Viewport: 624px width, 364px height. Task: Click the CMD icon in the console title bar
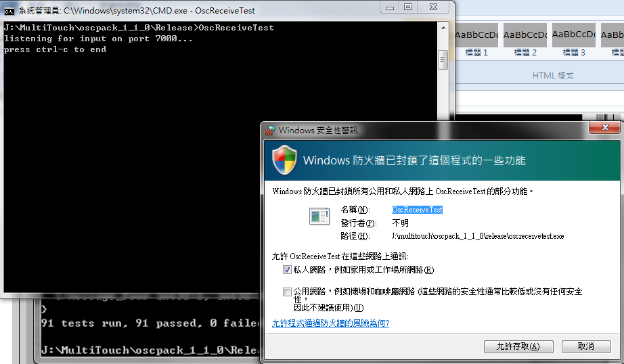(x=9, y=11)
